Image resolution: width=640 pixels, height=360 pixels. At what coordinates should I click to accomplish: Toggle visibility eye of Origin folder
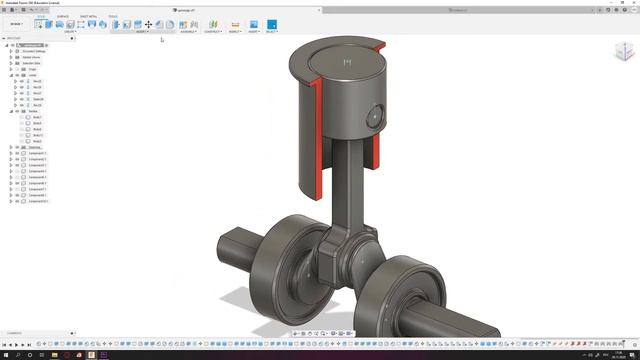pyautogui.click(x=18, y=69)
